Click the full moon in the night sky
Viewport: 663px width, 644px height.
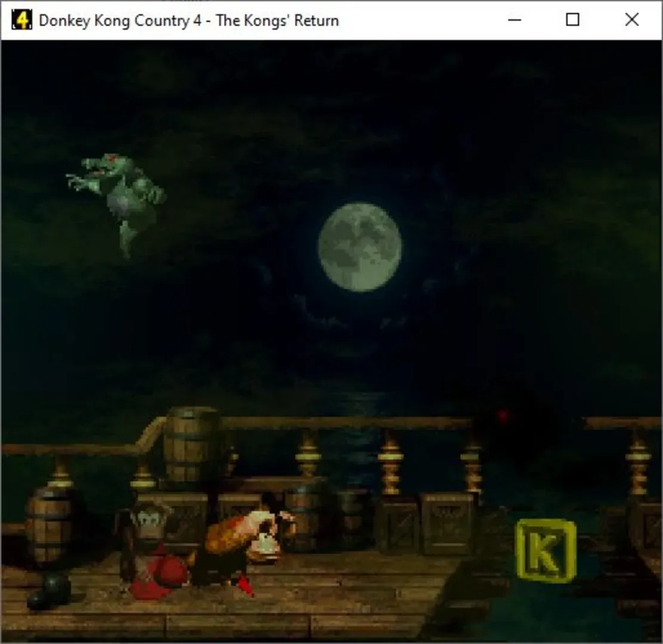click(360, 247)
